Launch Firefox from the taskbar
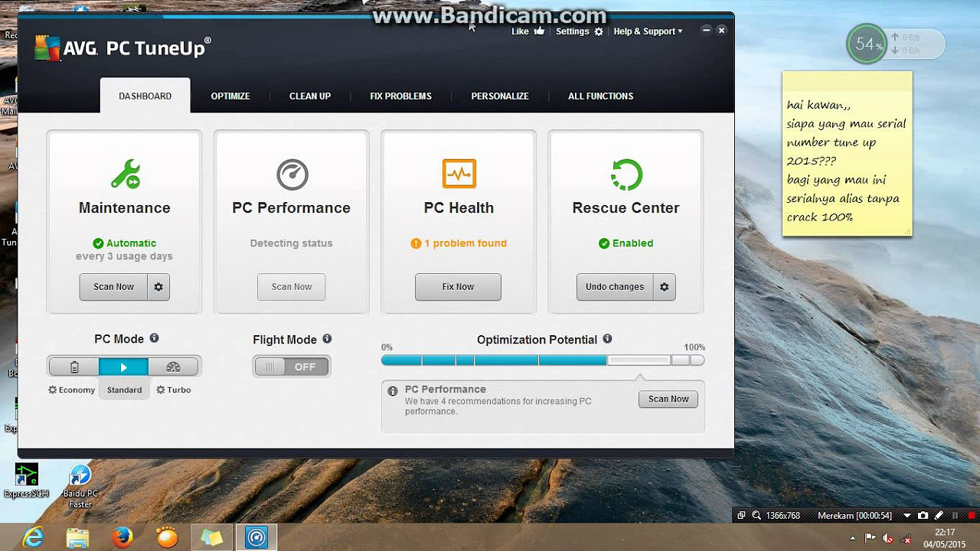This screenshot has width=980, height=551. point(122,538)
